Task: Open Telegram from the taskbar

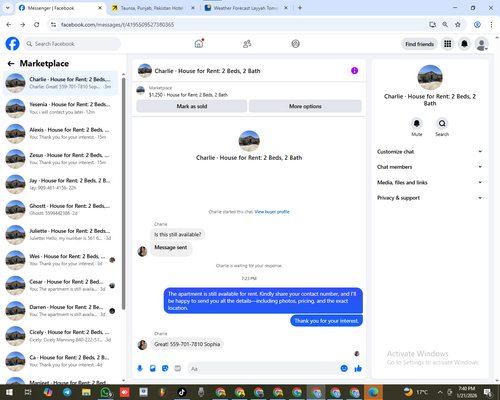Action: [67, 392]
